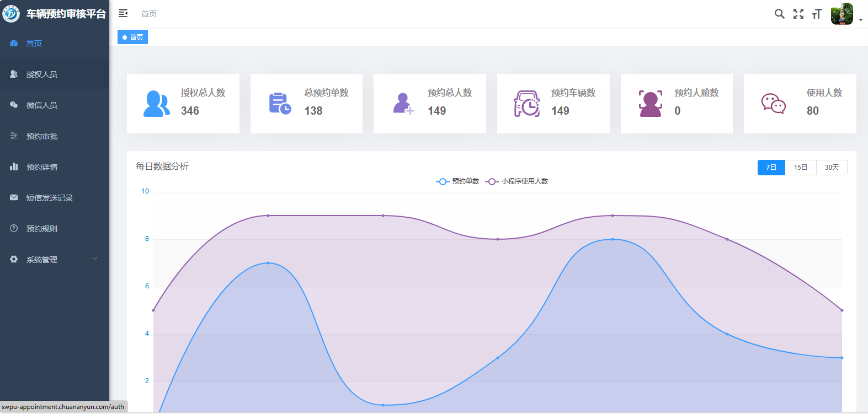Image resolution: width=868 pixels, height=414 pixels.
Task: Click the face-scan icon in 预约人脸数 card
Action: [x=650, y=104]
